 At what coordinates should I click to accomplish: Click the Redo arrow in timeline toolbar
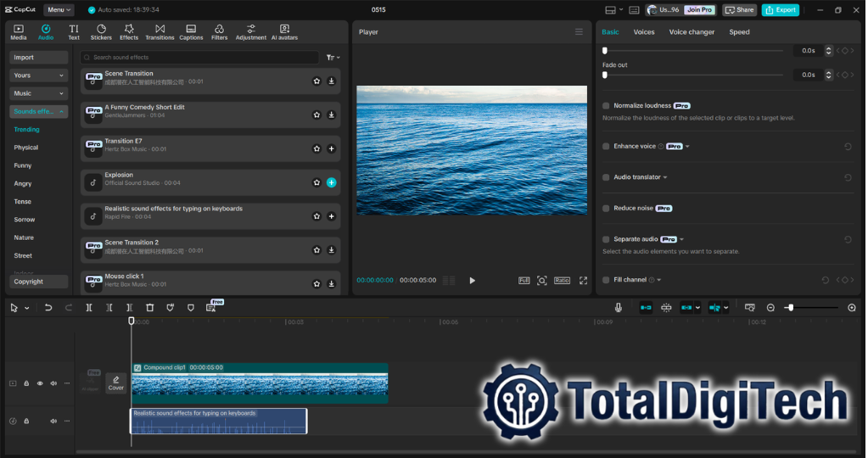[x=69, y=308]
